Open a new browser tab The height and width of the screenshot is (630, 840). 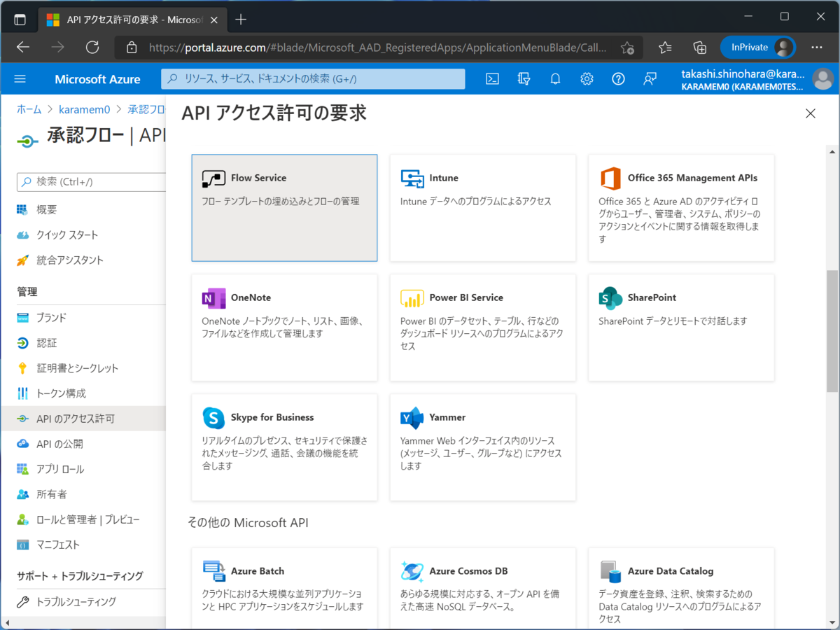tap(241, 20)
